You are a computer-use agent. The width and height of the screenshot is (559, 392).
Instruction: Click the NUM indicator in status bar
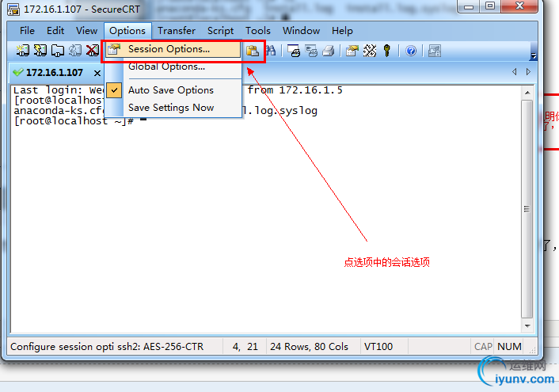coord(509,347)
